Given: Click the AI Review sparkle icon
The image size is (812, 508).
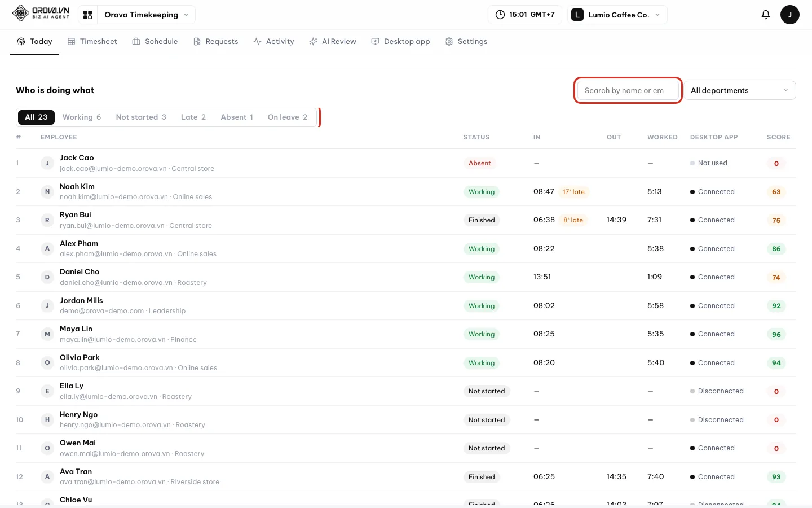Looking at the screenshot, I should pyautogui.click(x=314, y=41).
